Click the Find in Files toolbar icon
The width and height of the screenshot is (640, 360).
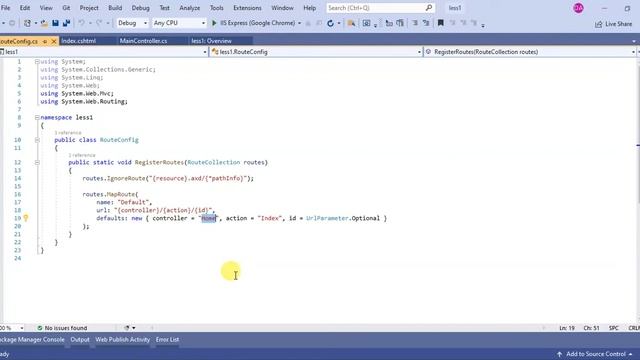[x=351, y=23]
